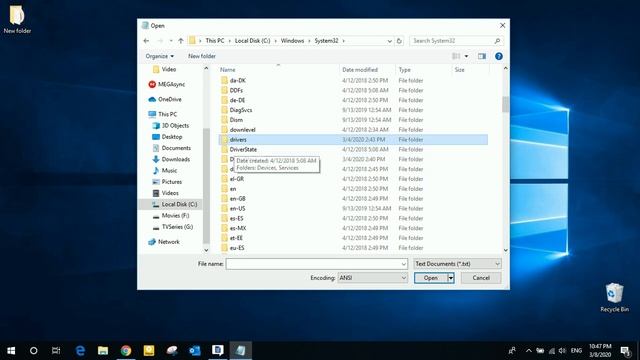Screen dimensions: 640x360
Task: Open the Windows Start menu
Action: 11,351
